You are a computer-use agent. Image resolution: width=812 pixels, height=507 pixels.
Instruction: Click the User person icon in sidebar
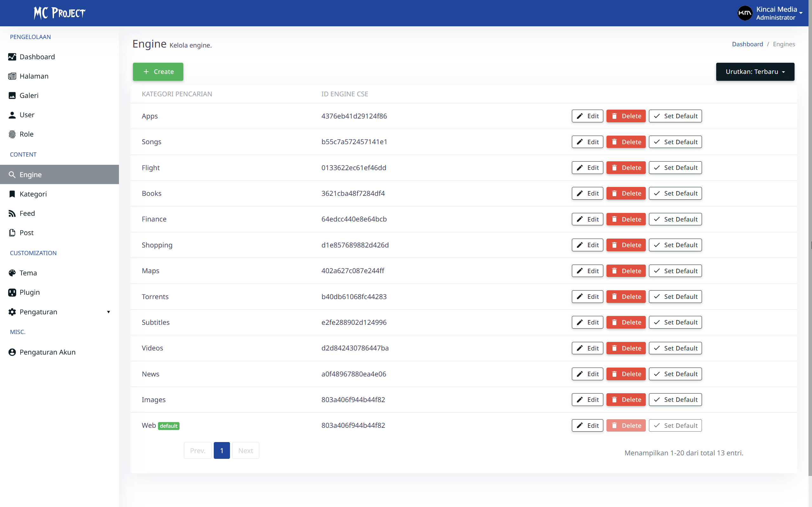12,115
